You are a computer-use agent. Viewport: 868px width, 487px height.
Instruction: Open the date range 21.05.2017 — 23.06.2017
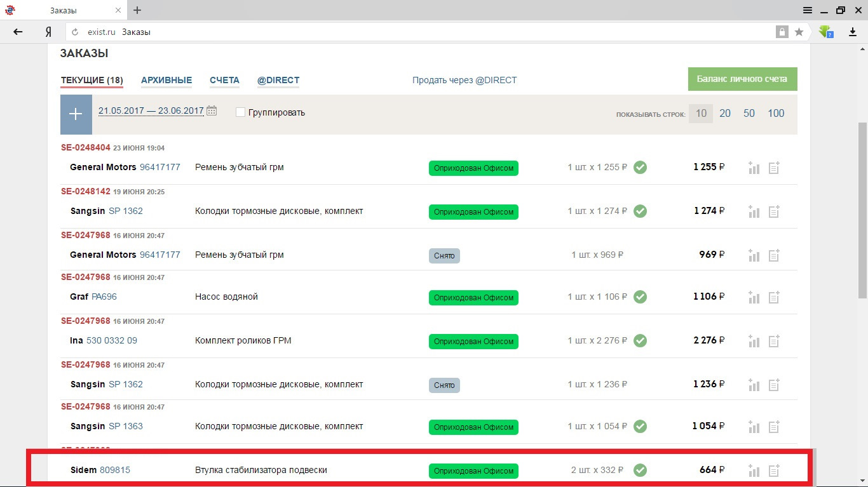[151, 110]
